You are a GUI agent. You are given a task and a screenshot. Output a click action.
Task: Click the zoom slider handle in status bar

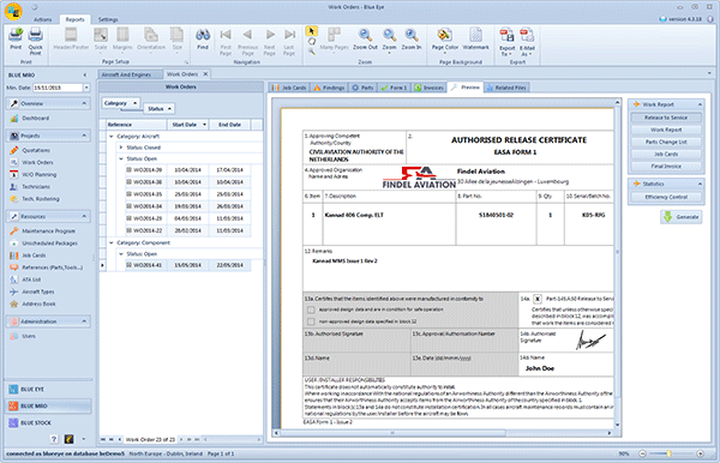click(669, 454)
